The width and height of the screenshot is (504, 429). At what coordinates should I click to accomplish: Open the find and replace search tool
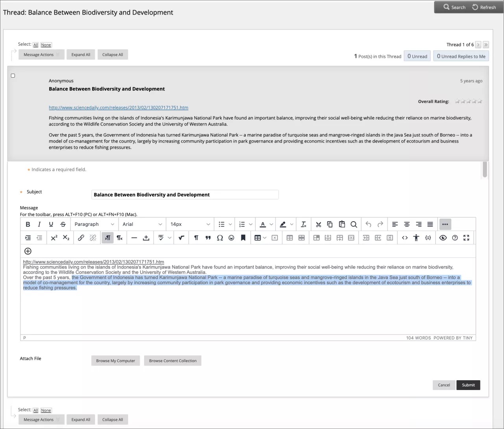pos(354,224)
